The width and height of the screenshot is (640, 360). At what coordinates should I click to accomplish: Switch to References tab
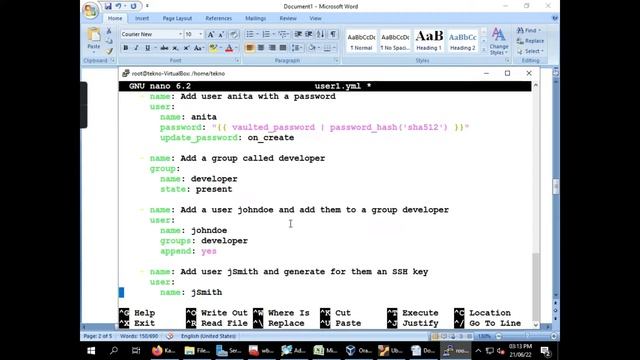point(218,18)
